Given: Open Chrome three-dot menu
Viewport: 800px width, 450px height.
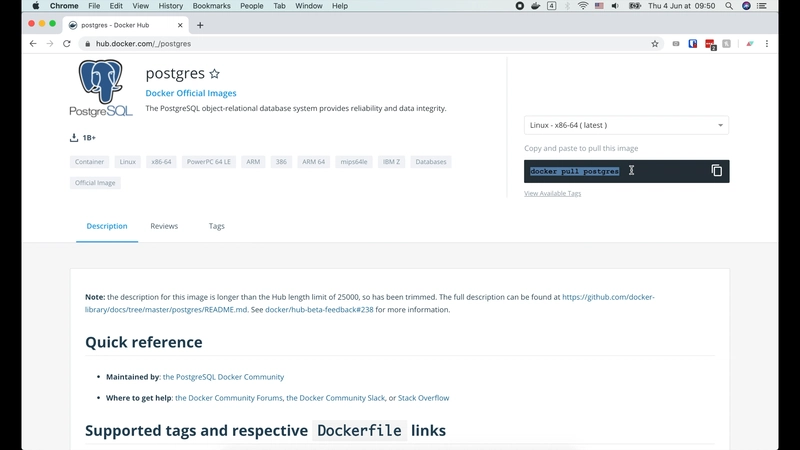Looking at the screenshot, I should point(766,44).
